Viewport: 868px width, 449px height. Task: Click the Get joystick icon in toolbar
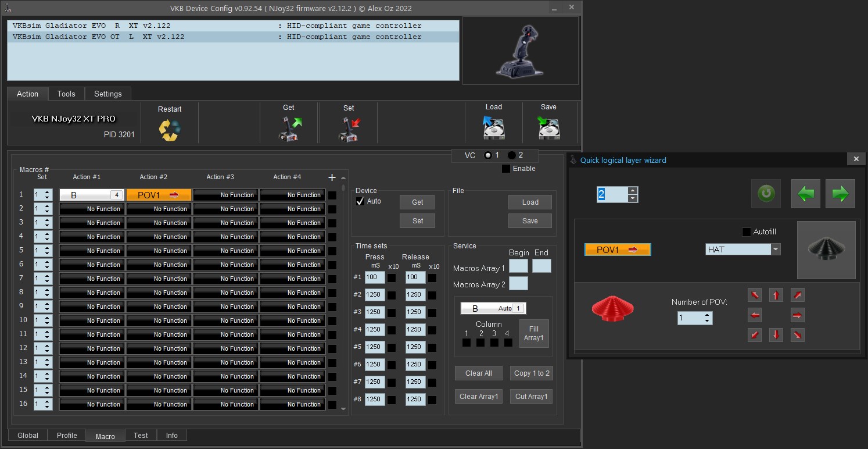click(x=289, y=129)
